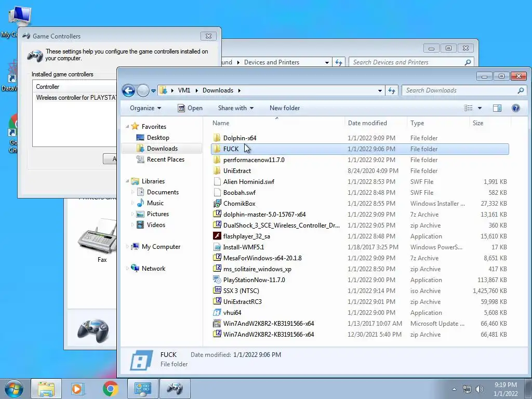The image size is (532, 399).
Task: Change view using the view icon
Action: coord(468,108)
